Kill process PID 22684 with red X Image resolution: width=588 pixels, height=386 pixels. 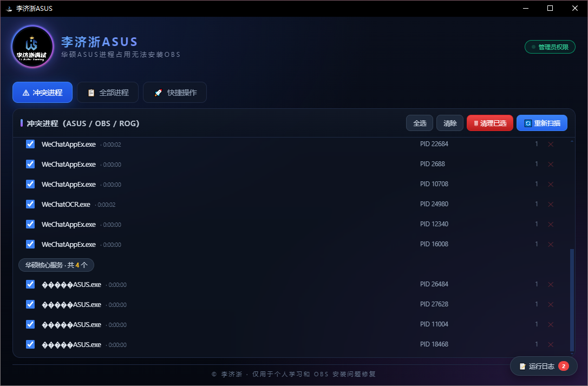[x=551, y=145]
